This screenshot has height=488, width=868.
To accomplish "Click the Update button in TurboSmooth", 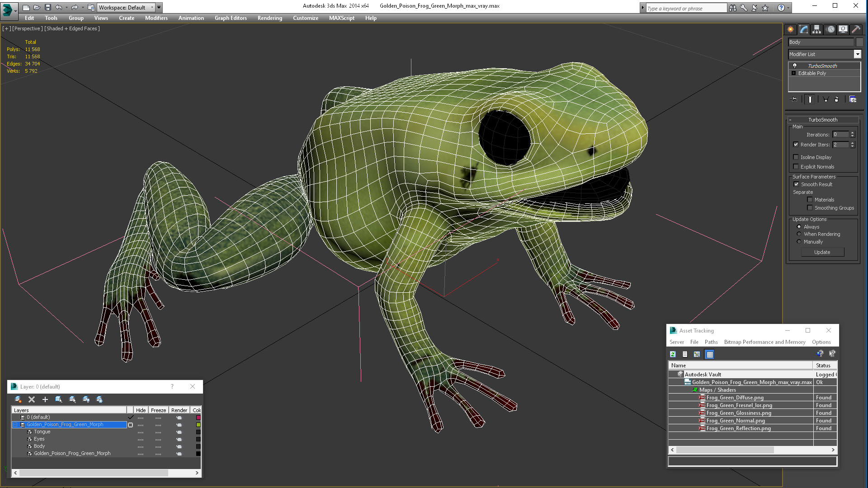I will click(822, 252).
